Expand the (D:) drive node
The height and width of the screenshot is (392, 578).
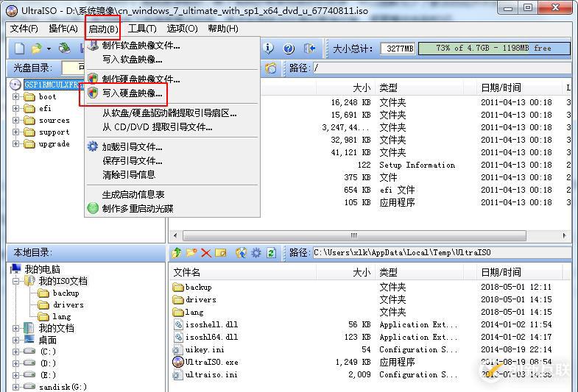coord(15,363)
